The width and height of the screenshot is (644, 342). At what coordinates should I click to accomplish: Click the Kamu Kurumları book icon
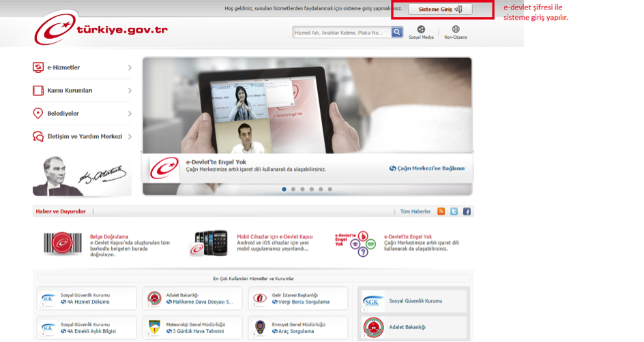pyautogui.click(x=38, y=90)
